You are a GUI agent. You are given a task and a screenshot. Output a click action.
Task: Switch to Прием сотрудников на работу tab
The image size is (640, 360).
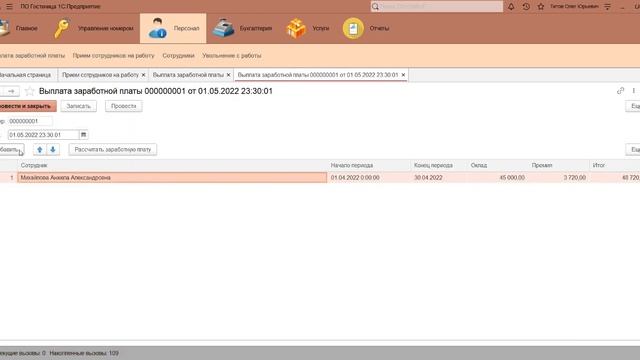click(x=100, y=75)
